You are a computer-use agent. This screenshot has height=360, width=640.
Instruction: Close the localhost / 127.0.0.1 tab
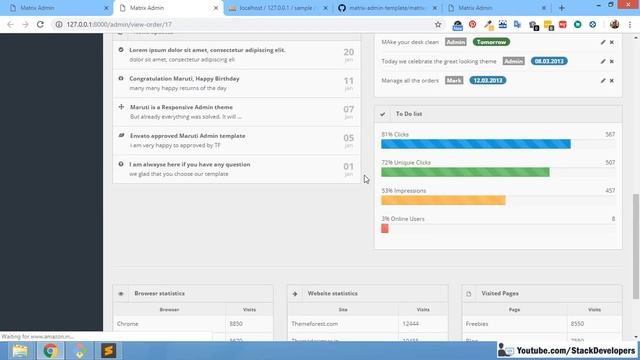point(325,8)
